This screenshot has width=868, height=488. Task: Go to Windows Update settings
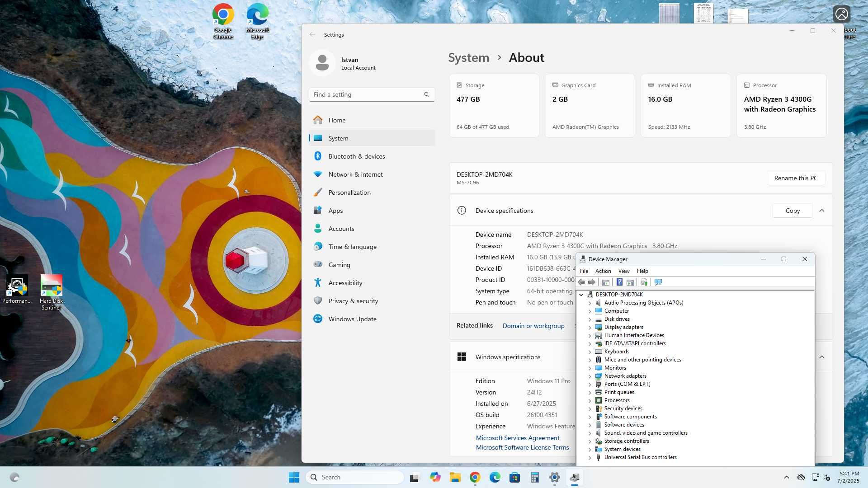click(x=372, y=319)
